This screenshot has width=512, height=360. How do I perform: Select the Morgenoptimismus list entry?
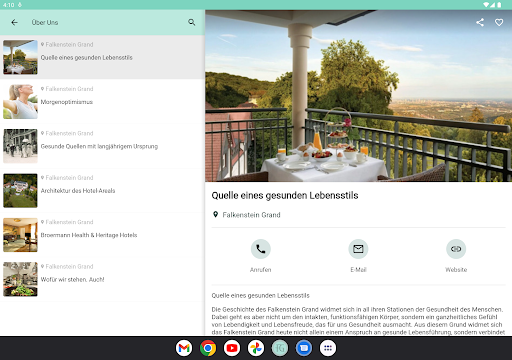pyautogui.click(x=102, y=101)
